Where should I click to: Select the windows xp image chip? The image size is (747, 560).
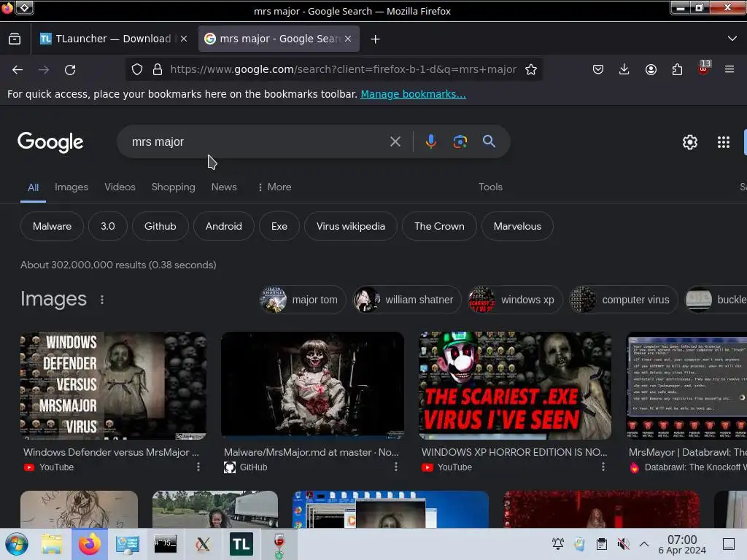point(515,300)
